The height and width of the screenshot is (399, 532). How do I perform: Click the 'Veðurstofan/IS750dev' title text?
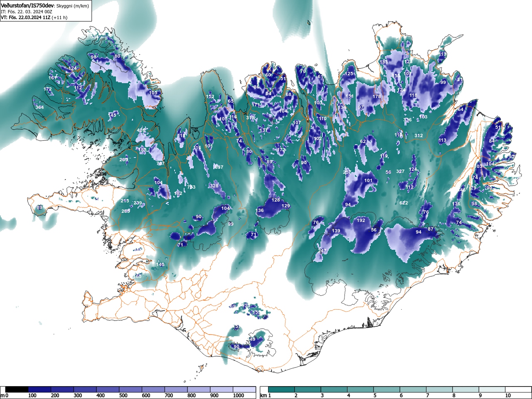click(27, 6)
